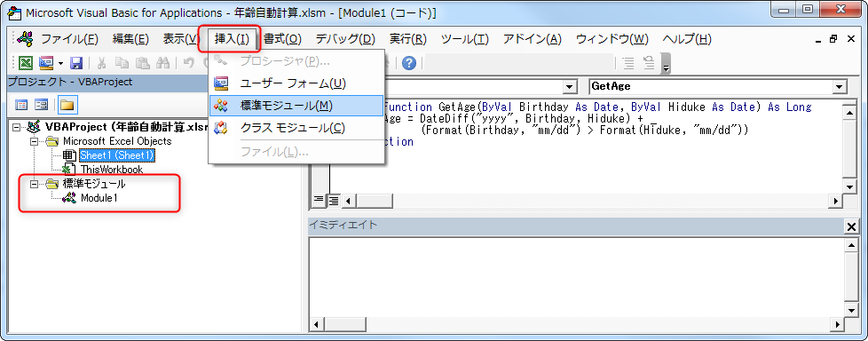Click the VBA icon left of ファイル menu
This screenshot has width=868, height=341.
[x=25, y=39]
